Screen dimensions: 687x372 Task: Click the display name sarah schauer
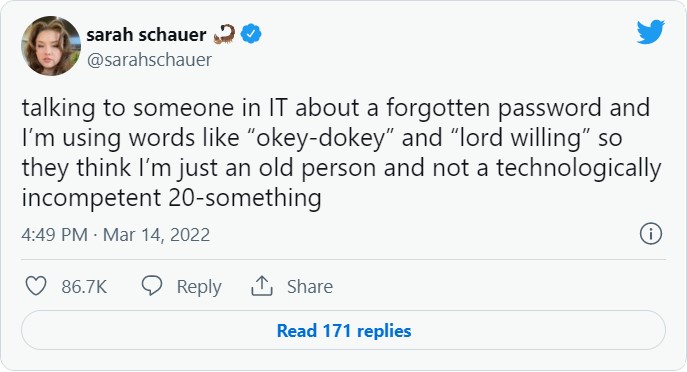pyautogui.click(x=146, y=35)
